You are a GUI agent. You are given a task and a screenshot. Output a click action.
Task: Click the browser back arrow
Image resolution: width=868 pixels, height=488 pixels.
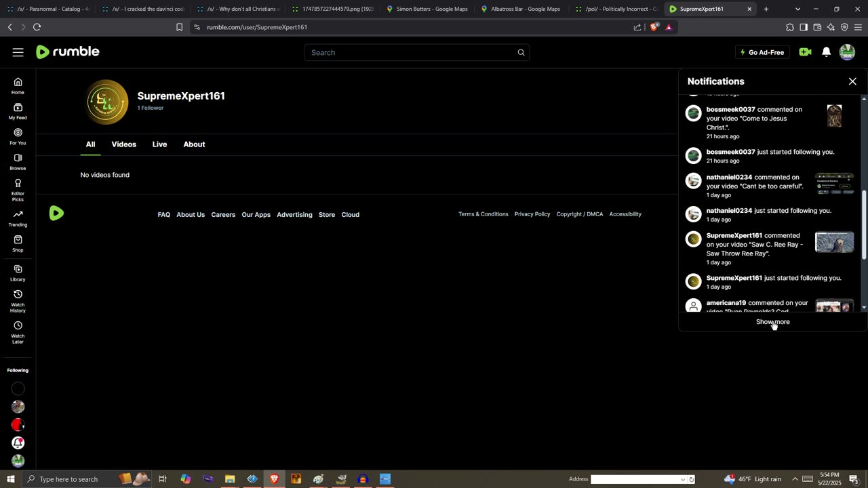click(x=9, y=27)
